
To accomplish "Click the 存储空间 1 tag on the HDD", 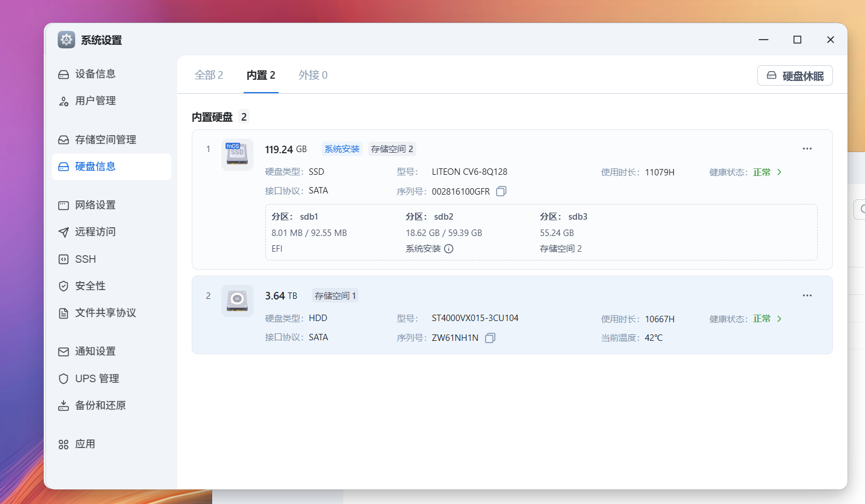I will 335,296.
